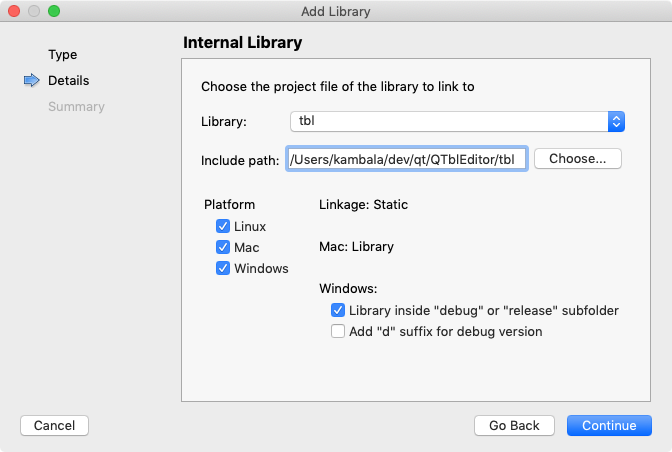Close the Add Library window

click(x=14, y=12)
